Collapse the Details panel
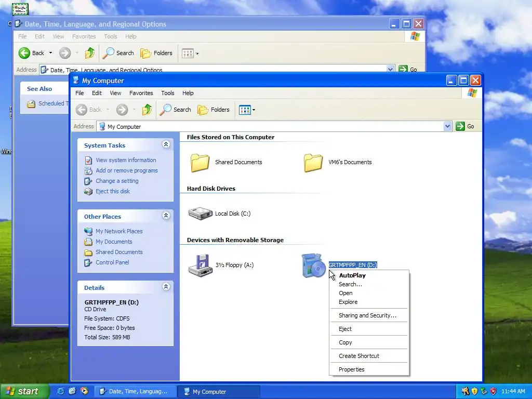532x399 pixels. [166, 287]
